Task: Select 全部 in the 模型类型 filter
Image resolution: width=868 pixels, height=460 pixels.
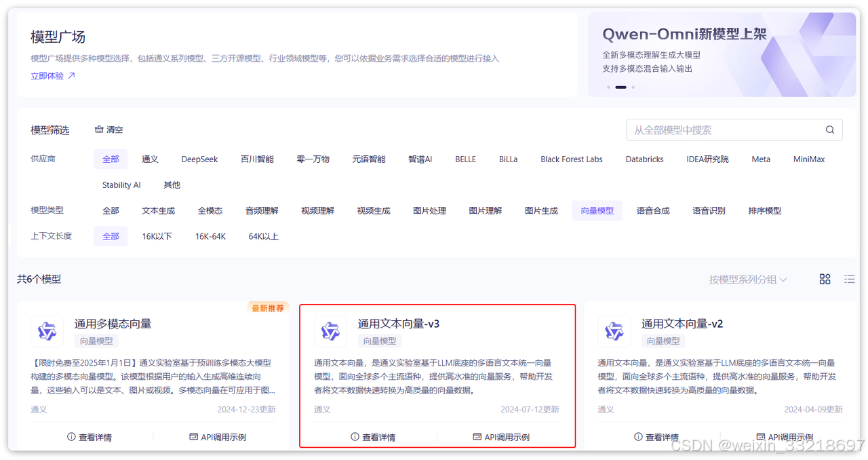Action: pos(111,210)
